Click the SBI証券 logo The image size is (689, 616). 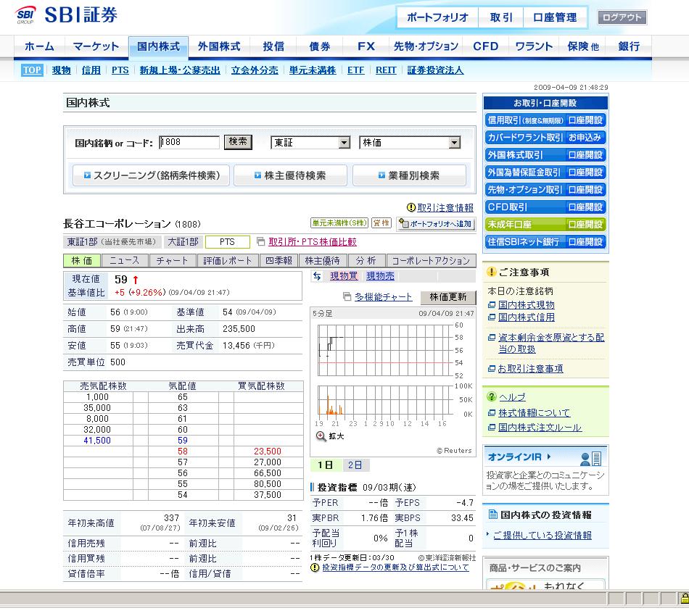tap(67, 14)
